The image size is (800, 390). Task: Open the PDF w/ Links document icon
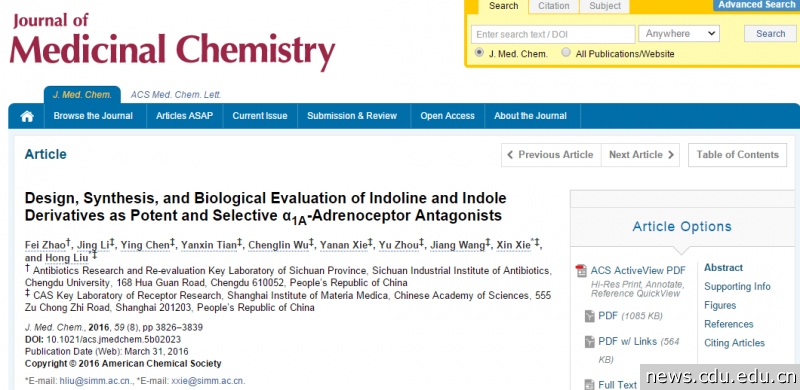(589, 342)
